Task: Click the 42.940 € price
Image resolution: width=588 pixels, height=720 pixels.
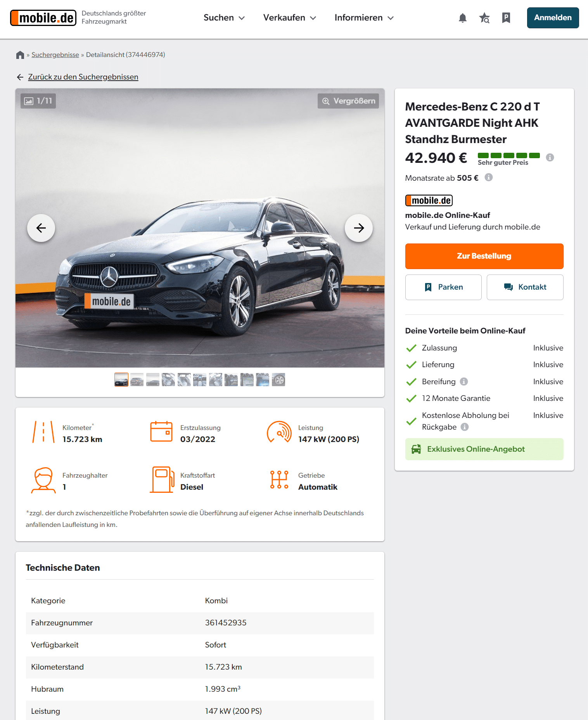Action: (x=436, y=158)
